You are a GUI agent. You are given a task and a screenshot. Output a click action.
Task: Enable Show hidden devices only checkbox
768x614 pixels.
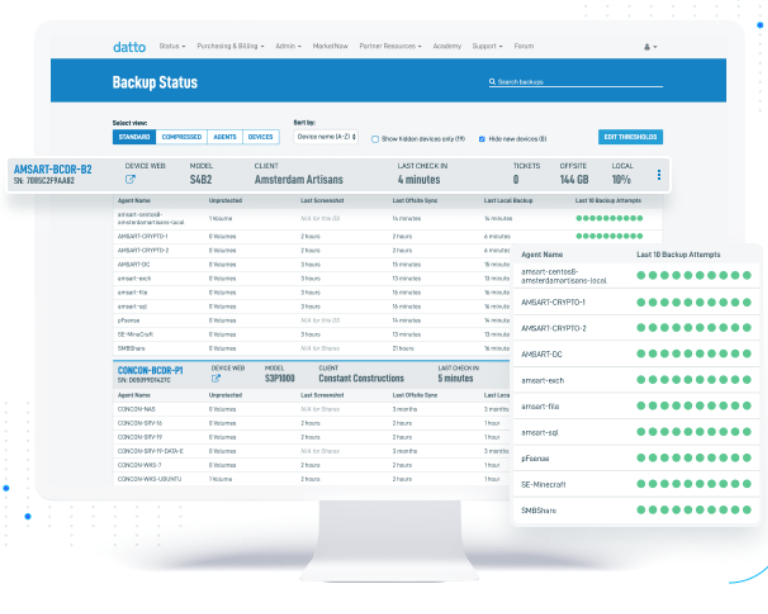coord(376,139)
